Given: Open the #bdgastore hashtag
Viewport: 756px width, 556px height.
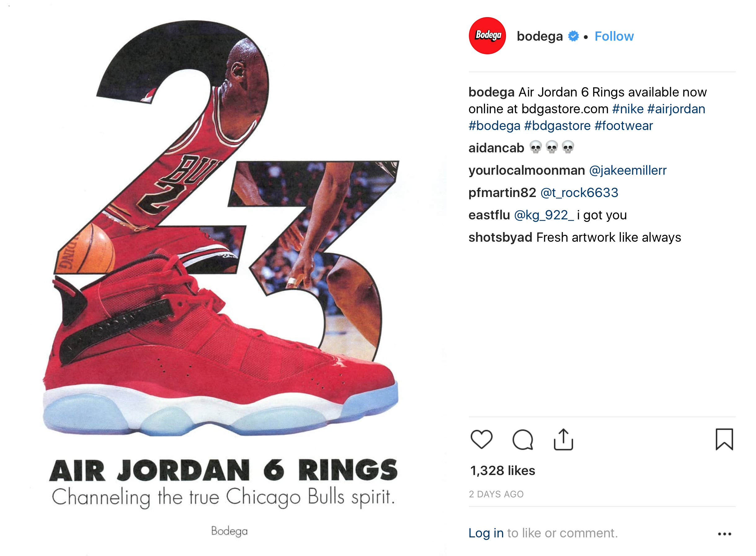Looking at the screenshot, I should click(557, 126).
